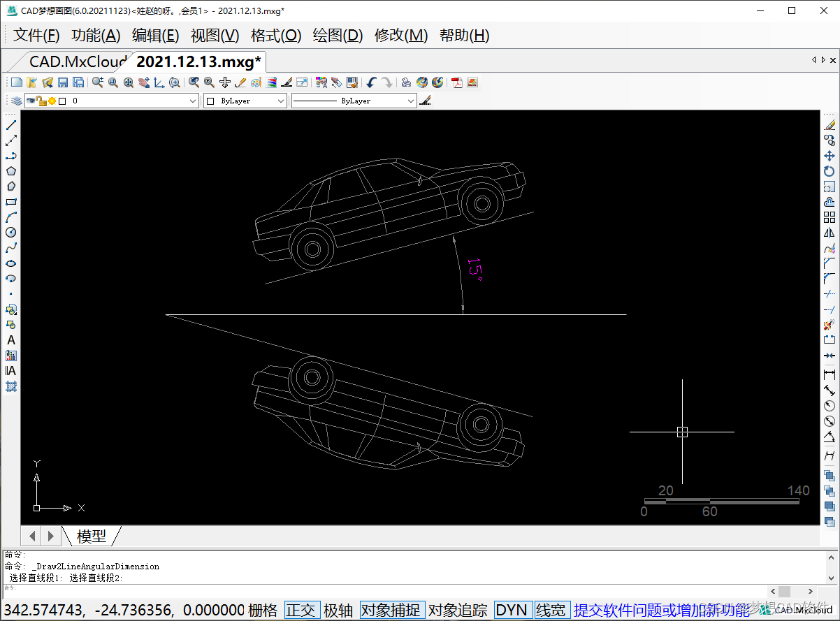
Task: Select the Mirror tool
Action: [830, 233]
